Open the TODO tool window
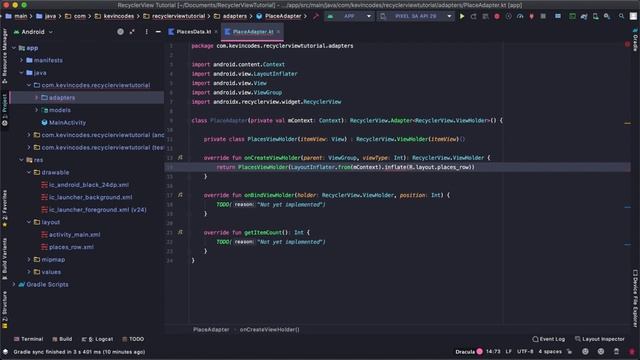The width and height of the screenshot is (640, 360). pos(133,339)
